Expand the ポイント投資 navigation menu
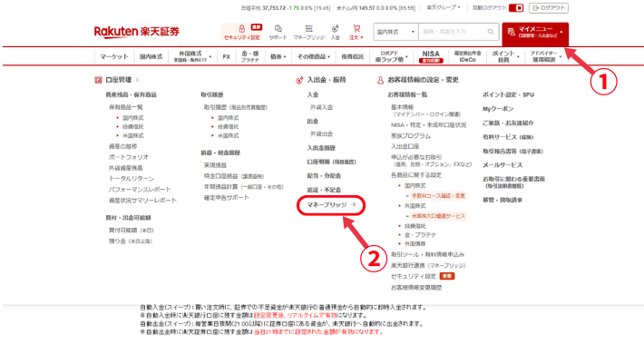644x345 pixels. 505,56
